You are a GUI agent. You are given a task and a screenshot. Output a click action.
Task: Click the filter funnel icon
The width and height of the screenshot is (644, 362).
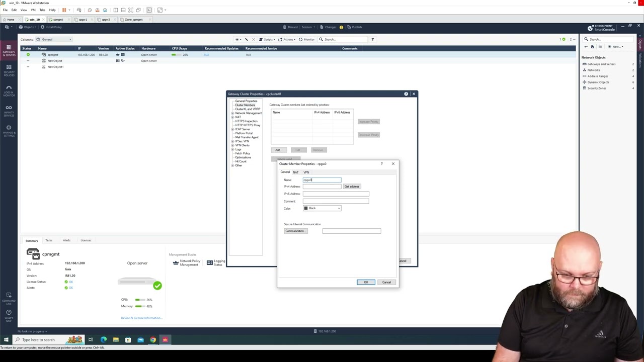[x=372, y=39]
